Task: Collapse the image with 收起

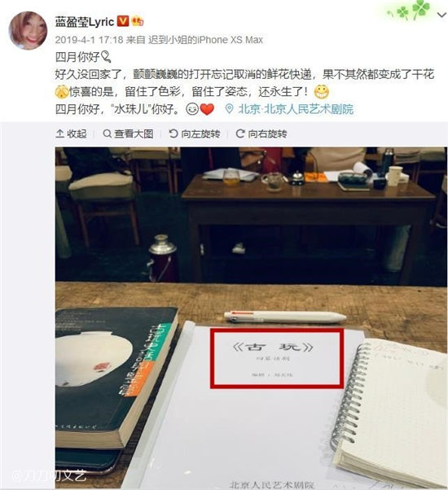Action: (71, 133)
